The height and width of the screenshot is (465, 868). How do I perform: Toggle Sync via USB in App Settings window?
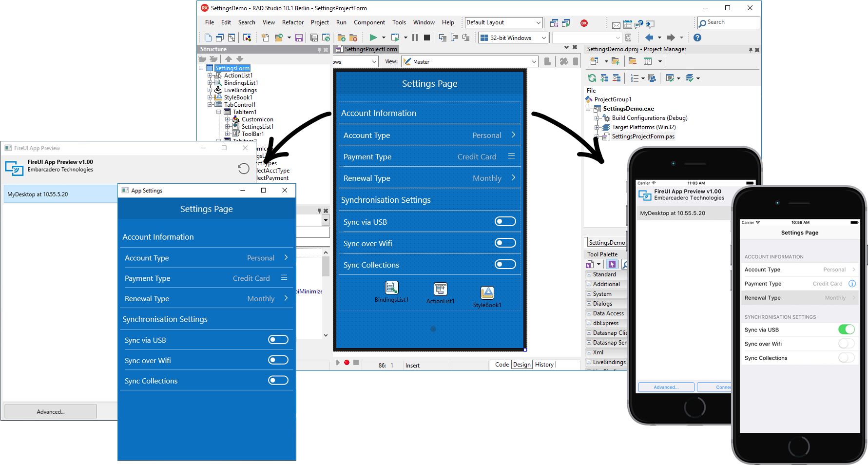(x=278, y=340)
